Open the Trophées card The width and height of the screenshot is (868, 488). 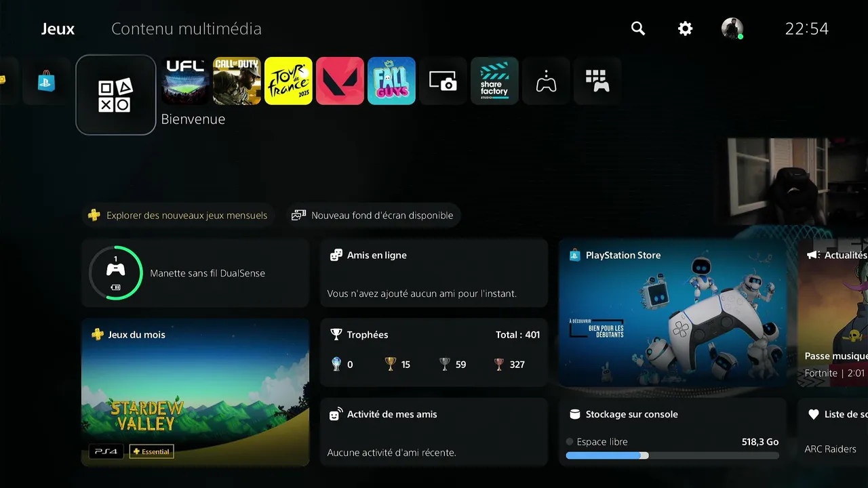pyautogui.click(x=434, y=352)
